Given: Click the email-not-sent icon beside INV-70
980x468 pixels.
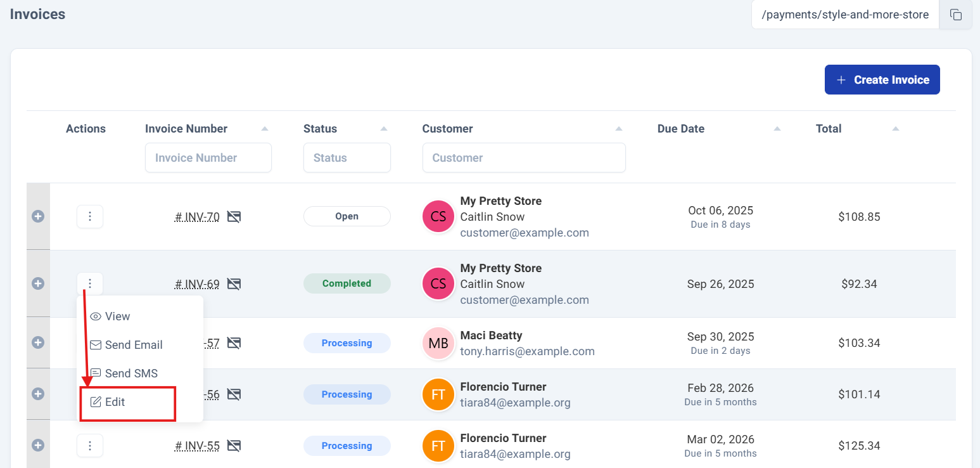Looking at the screenshot, I should [234, 217].
